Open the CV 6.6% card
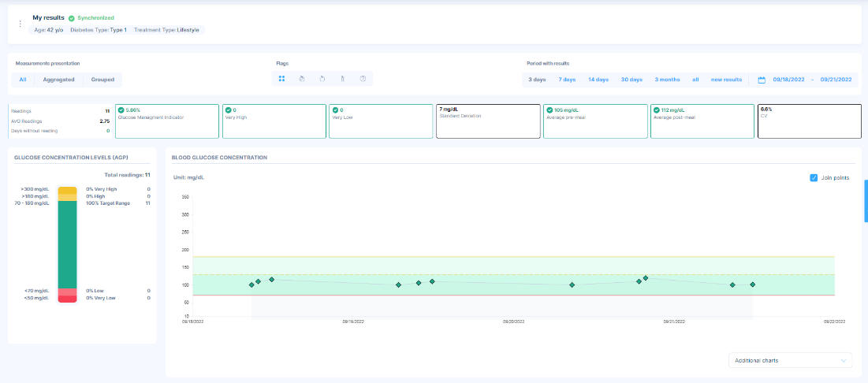The width and height of the screenshot is (868, 383). tap(810, 121)
